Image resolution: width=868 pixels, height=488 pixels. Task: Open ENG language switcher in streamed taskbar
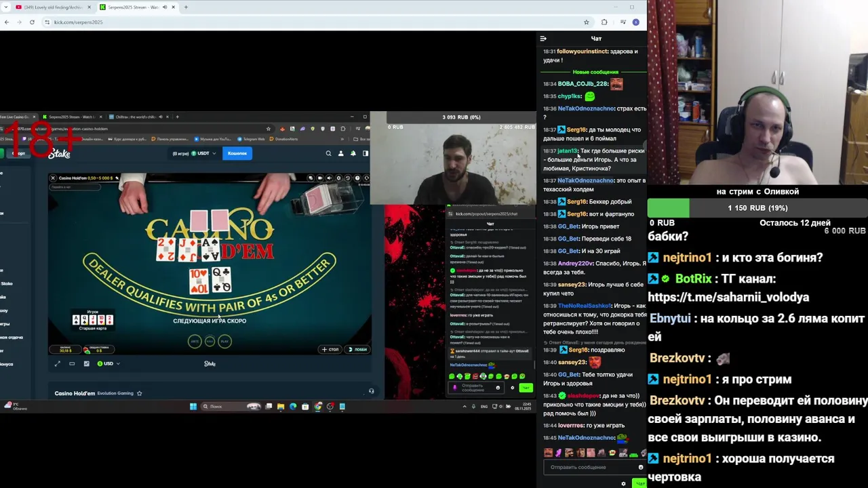(x=484, y=406)
